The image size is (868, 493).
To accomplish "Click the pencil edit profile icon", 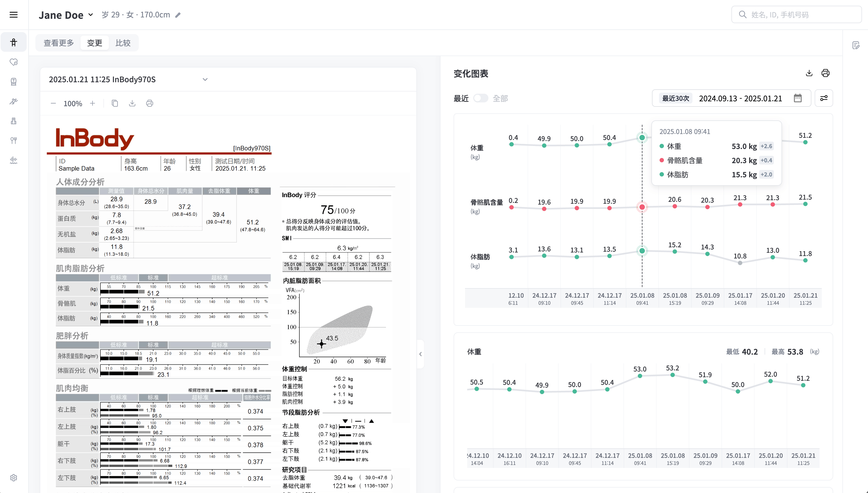I will [178, 15].
